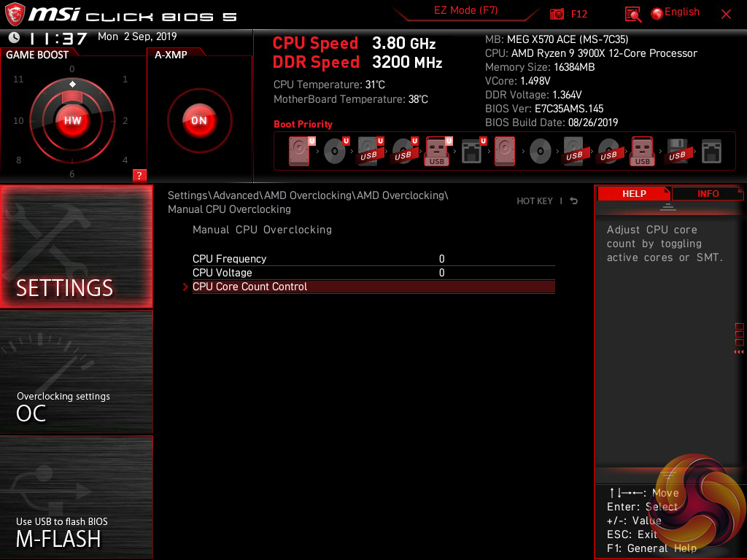Open the Game Boost help question mark

tap(139, 175)
